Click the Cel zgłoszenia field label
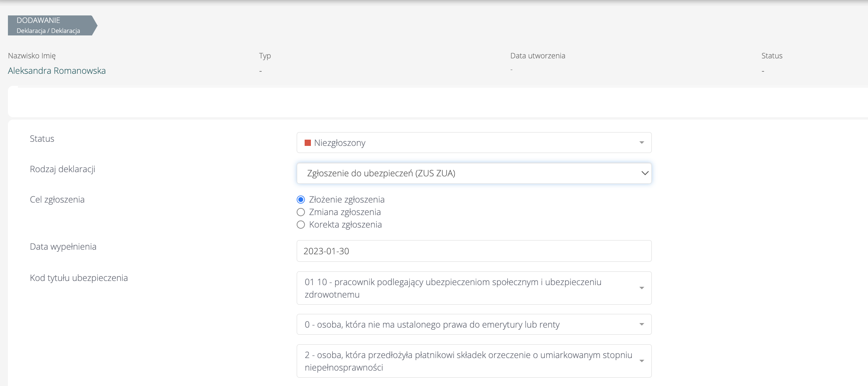 (x=57, y=200)
